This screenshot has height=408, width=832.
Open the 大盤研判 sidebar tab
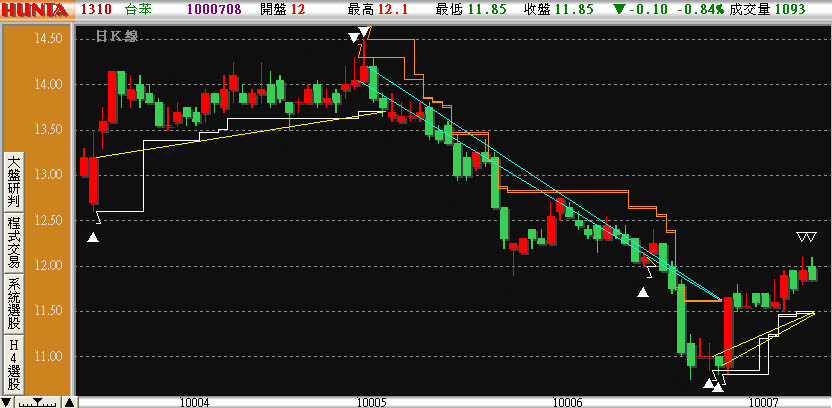tap(14, 179)
